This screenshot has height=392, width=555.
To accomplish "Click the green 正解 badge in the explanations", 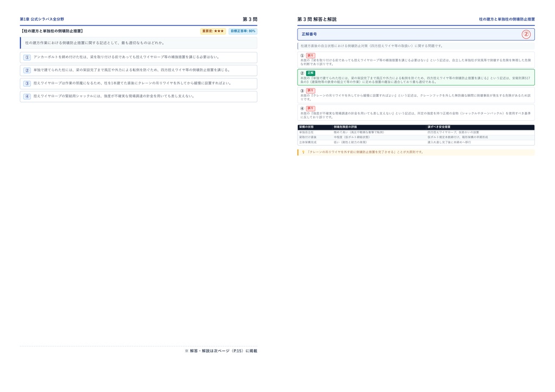I will (311, 73).
